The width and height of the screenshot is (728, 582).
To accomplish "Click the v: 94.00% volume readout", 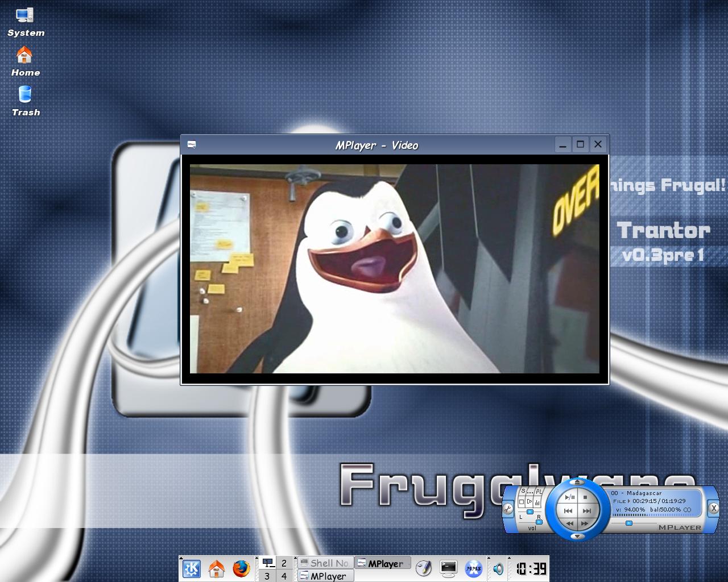I will (630, 509).
